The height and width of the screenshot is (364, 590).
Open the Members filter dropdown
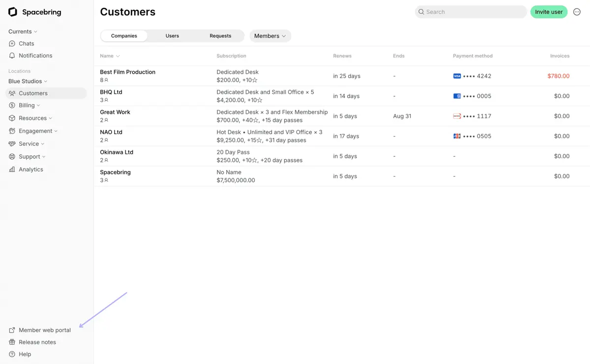[x=270, y=36]
